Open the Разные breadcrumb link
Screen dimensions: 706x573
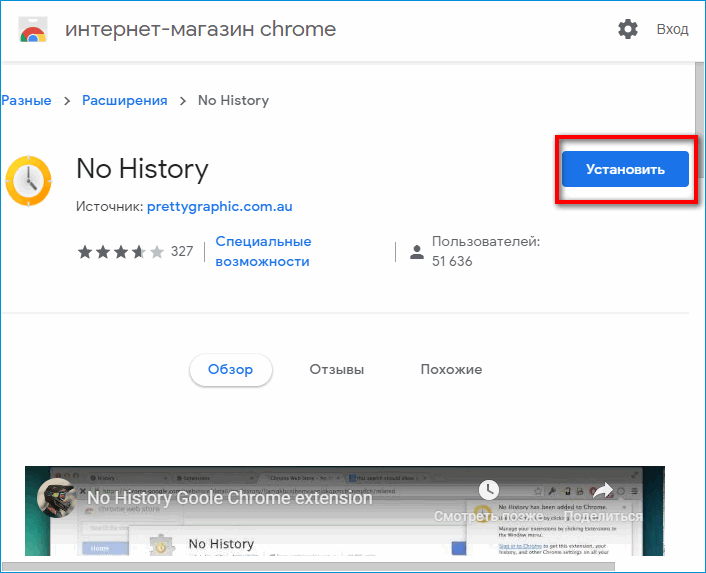[x=26, y=100]
